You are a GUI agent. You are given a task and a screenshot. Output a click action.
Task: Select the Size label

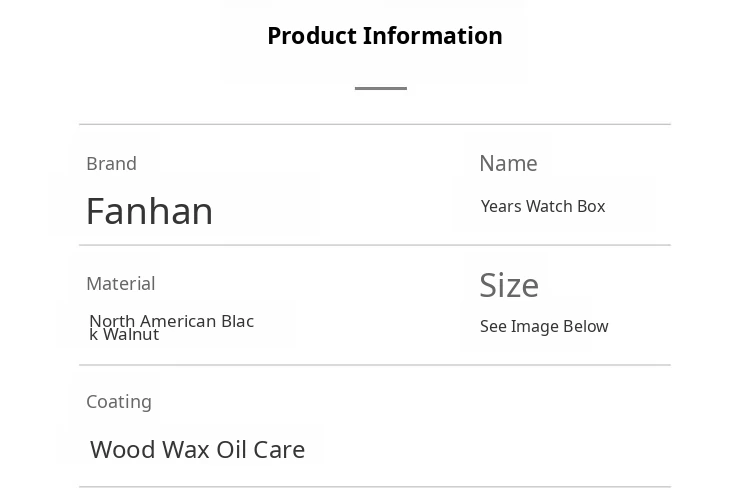pyautogui.click(x=509, y=285)
